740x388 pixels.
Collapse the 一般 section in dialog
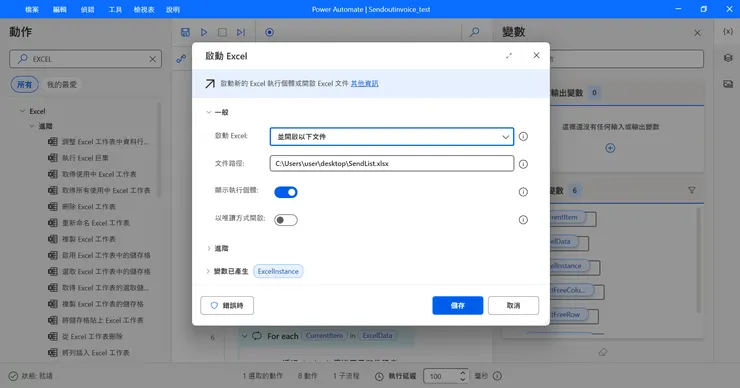pyautogui.click(x=209, y=112)
